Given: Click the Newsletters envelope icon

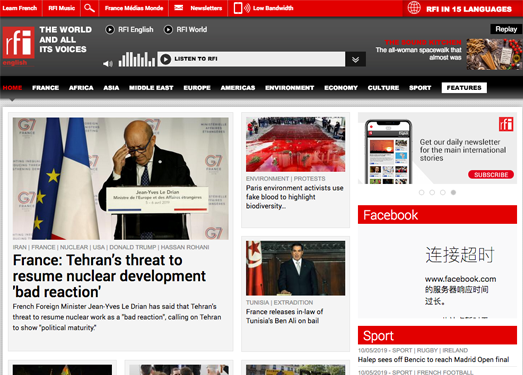Looking at the screenshot, I should click(178, 8).
